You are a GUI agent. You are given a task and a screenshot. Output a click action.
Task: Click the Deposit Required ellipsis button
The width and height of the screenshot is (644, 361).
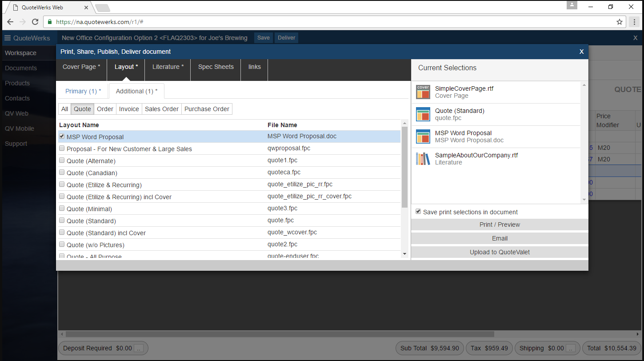point(139,348)
